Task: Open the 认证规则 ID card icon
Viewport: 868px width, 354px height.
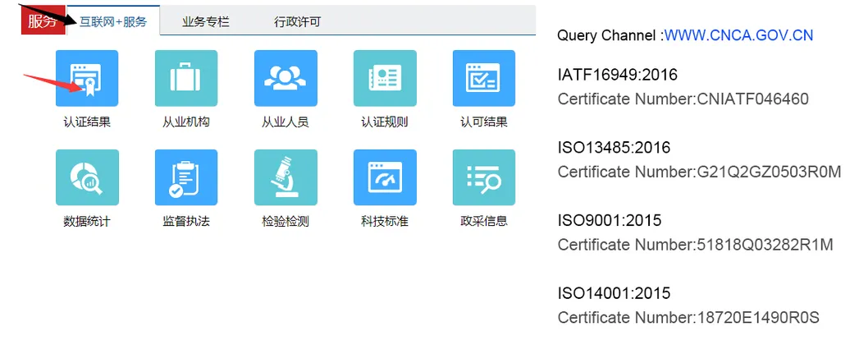Action: click(x=384, y=78)
